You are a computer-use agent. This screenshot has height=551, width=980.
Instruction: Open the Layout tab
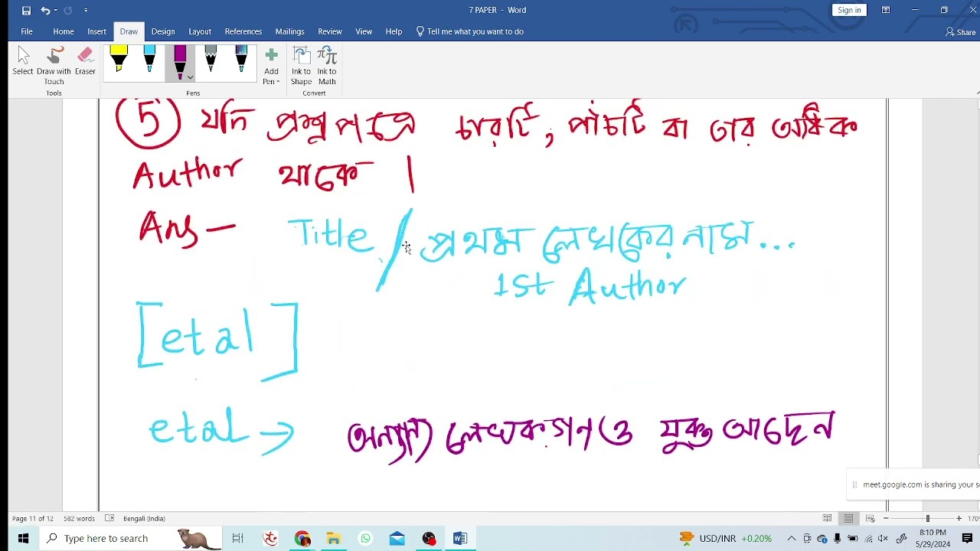200,31
